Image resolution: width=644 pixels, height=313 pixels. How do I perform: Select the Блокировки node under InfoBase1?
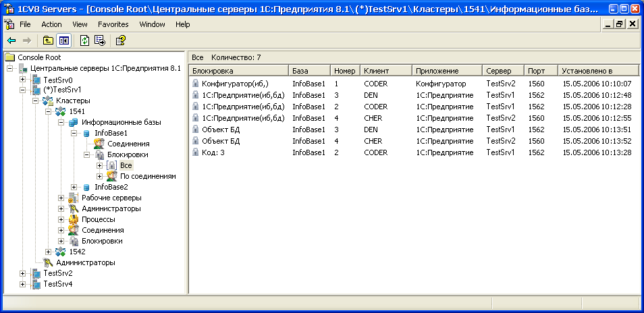128,154
